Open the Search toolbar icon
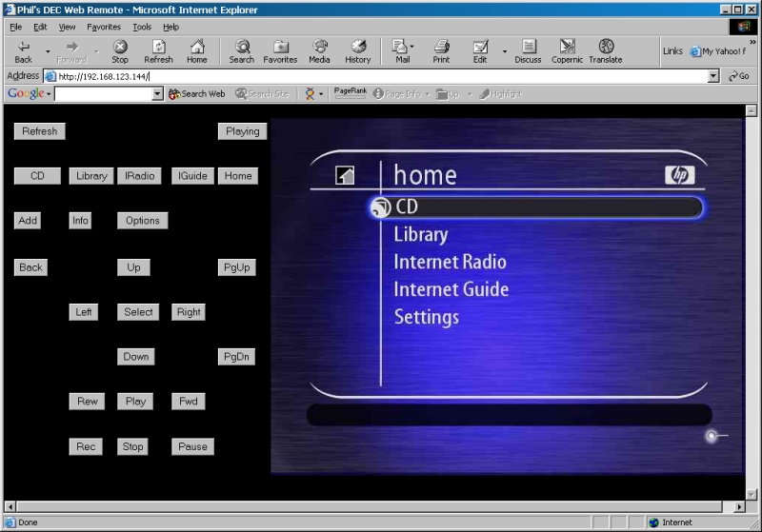Viewport: 762px width, 532px height. pos(242,47)
